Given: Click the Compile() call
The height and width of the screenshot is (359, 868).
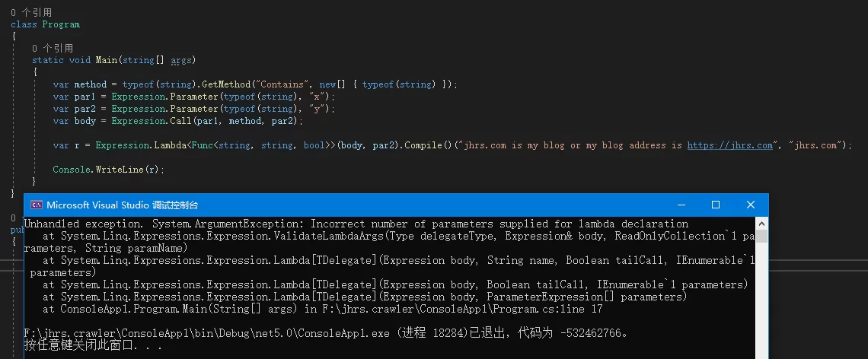Looking at the screenshot, I should point(426,145).
